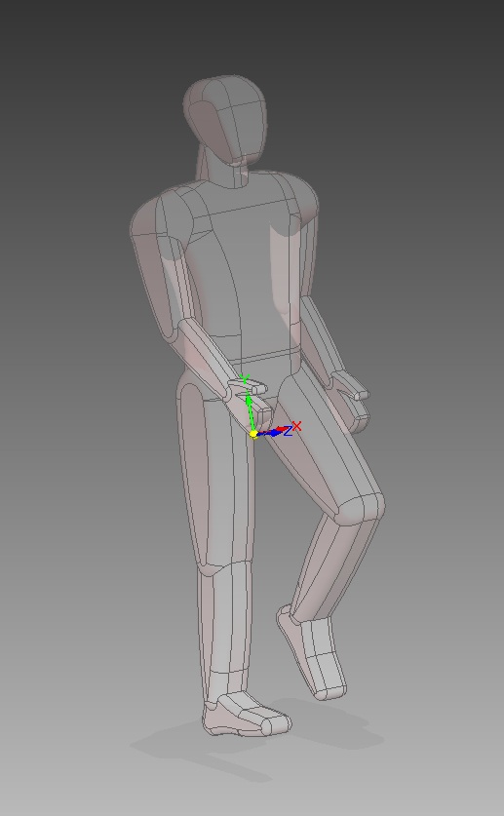Viewport: 504px width, 816px height.
Task: Click the green Y label on the triad
Action: (245, 379)
